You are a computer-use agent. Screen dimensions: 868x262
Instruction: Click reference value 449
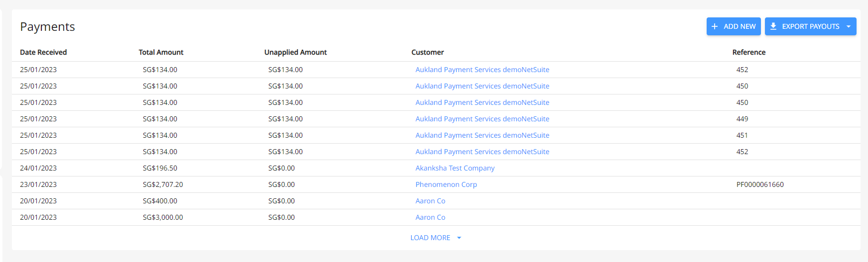pyautogui.click(x=742, y=119)
